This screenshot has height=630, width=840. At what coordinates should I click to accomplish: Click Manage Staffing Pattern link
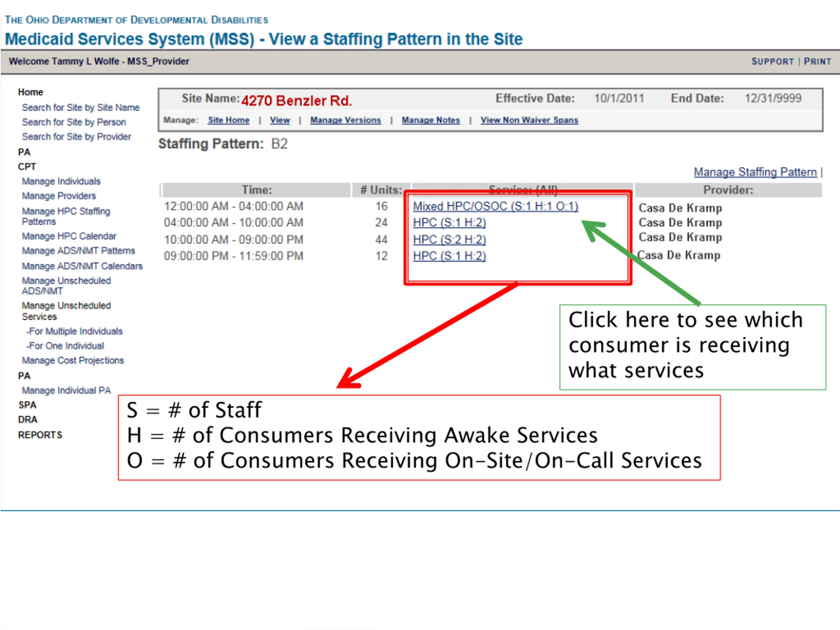coord(755,172)
